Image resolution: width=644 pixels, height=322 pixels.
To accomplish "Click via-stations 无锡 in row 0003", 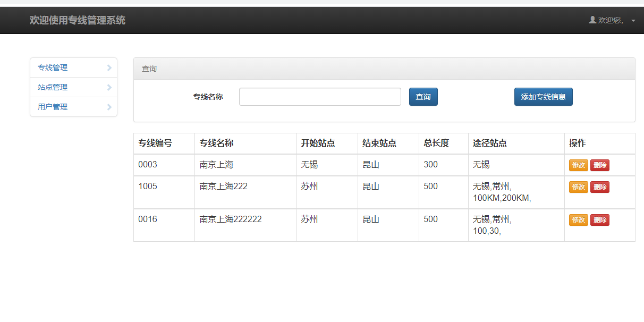I will click(x=481, y=165).
